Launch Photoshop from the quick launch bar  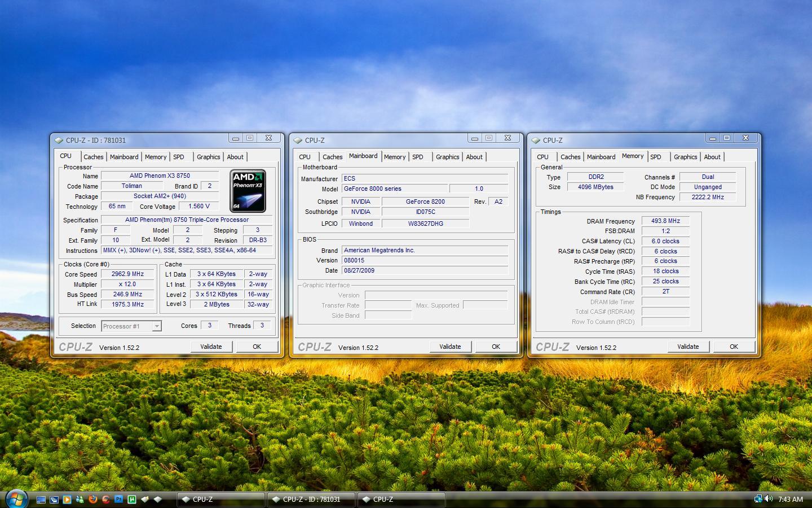coord(119,500)
